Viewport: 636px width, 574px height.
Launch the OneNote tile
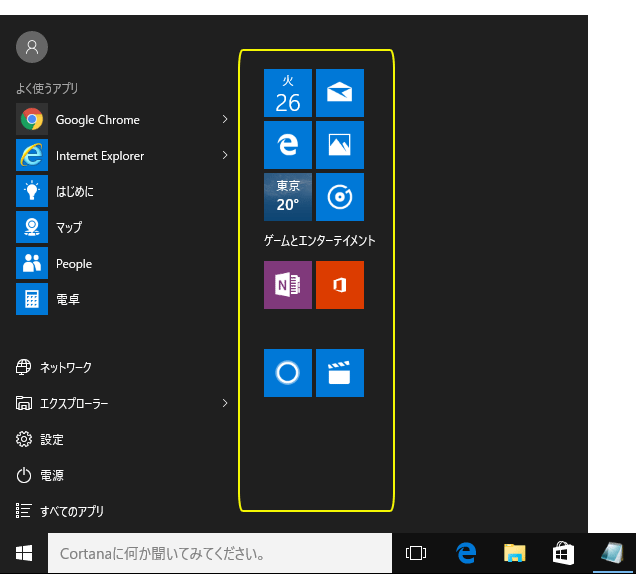coord(288,285)
